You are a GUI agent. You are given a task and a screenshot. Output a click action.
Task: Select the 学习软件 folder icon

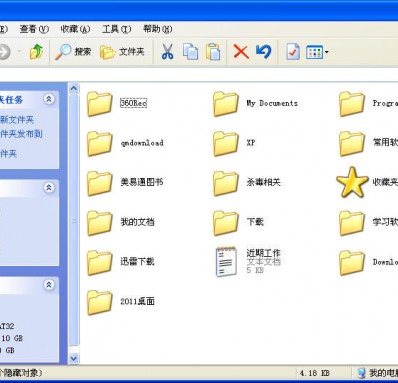click(x=352, y=223)
